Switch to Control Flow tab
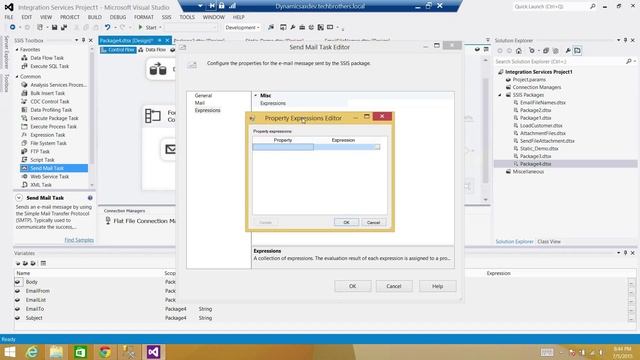640x360 pixels. (118, 50)
